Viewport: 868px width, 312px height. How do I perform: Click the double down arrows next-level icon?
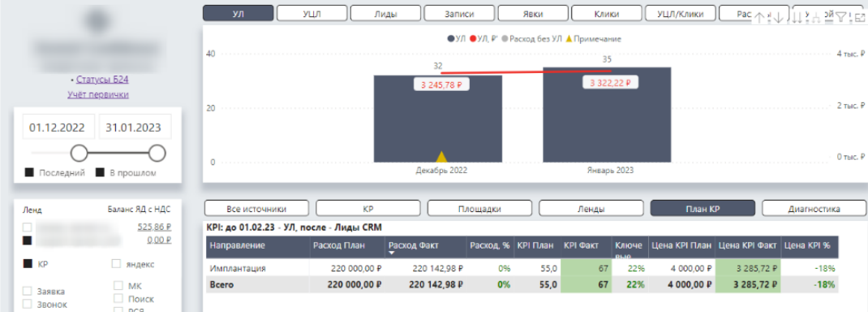click(x=797, y=18)
